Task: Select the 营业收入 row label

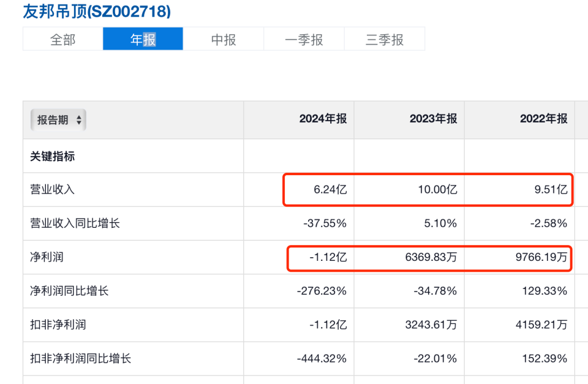Action: (x=53, y=190)
